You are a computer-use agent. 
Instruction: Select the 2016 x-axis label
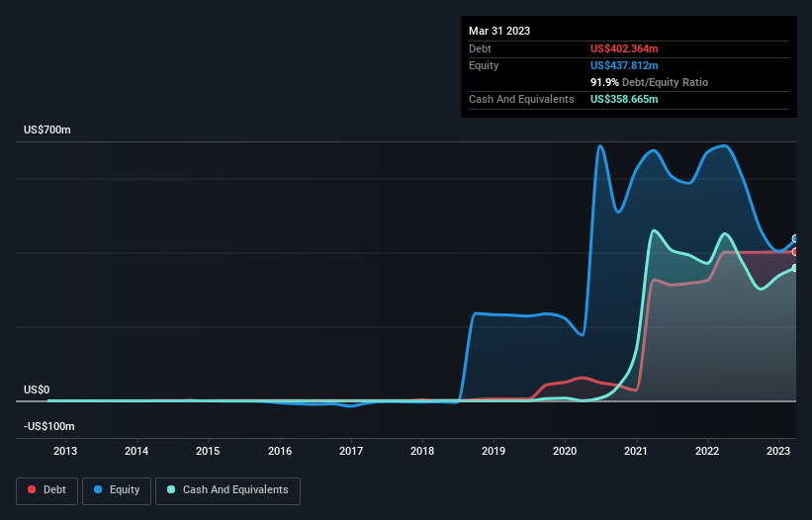(280, 451)
